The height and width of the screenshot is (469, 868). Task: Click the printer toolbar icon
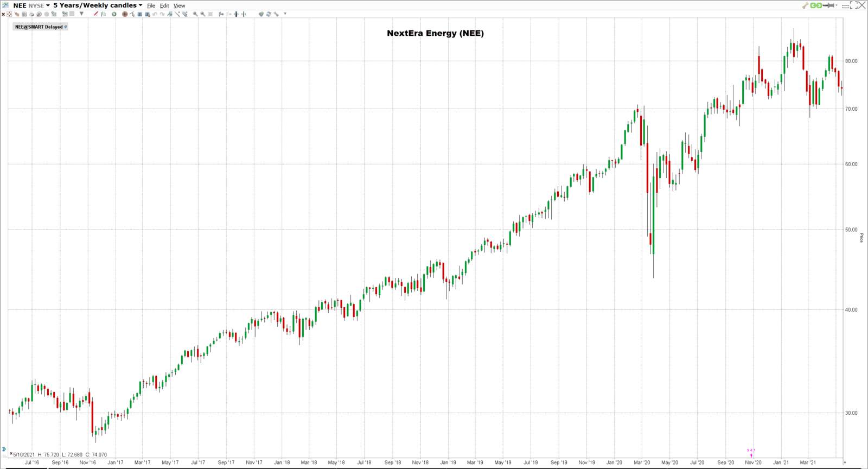(31, 14)
